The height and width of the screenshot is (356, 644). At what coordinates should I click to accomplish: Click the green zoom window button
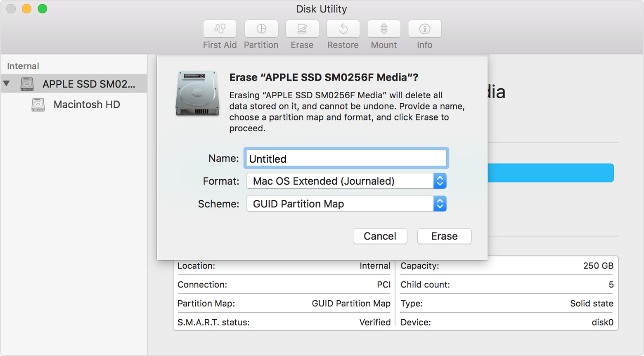43,9
